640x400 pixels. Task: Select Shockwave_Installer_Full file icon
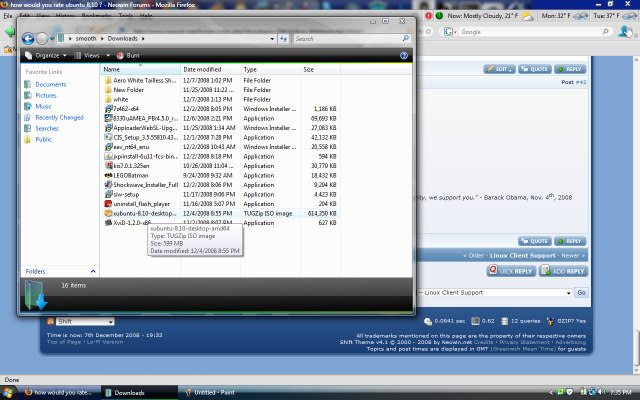tap(108, 185)
